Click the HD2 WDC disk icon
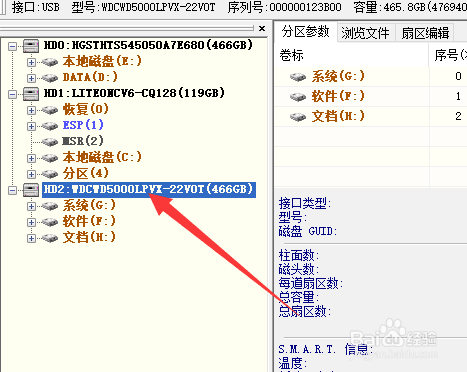This screenshot has height=372, width=467. [x=31, y=190]
